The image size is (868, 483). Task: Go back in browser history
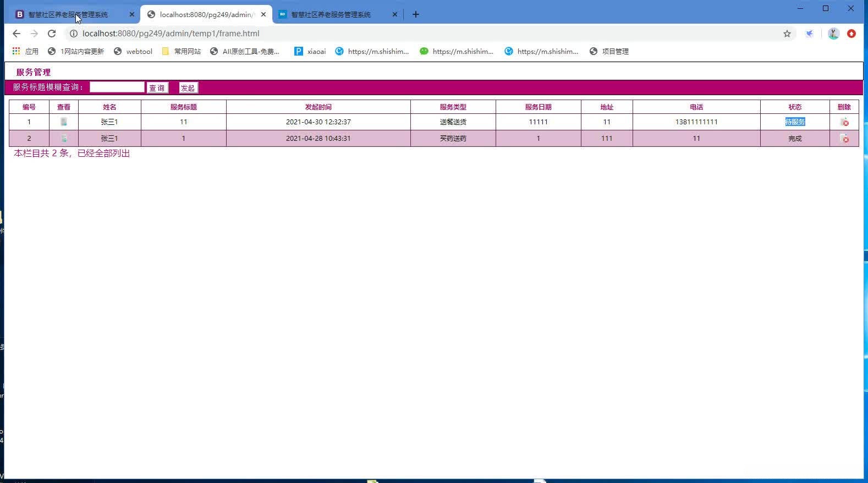click(x=17, y=34)
